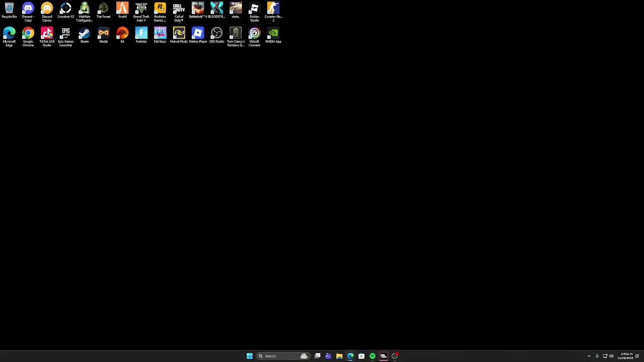Image resolution: width=644 pixels, height=362 pixels.
Task: Select the Ubisoft Connect desktop icon
Action: [x=255, y=37]
